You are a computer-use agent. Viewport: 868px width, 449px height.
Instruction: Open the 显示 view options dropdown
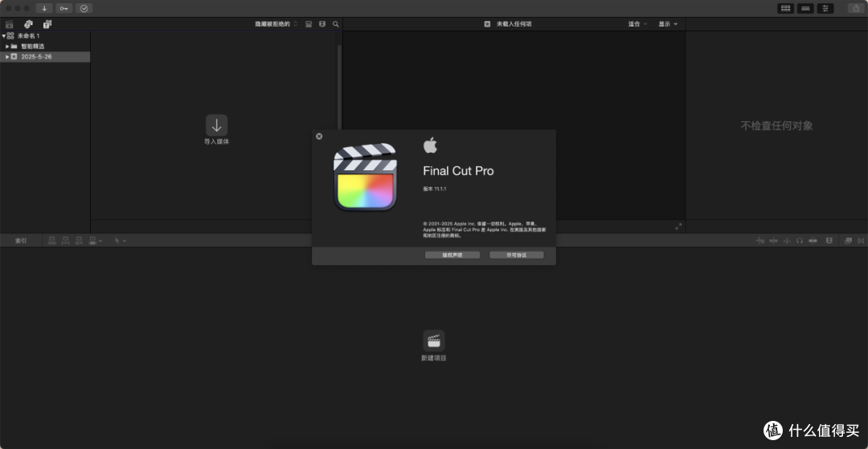(668, 24)
